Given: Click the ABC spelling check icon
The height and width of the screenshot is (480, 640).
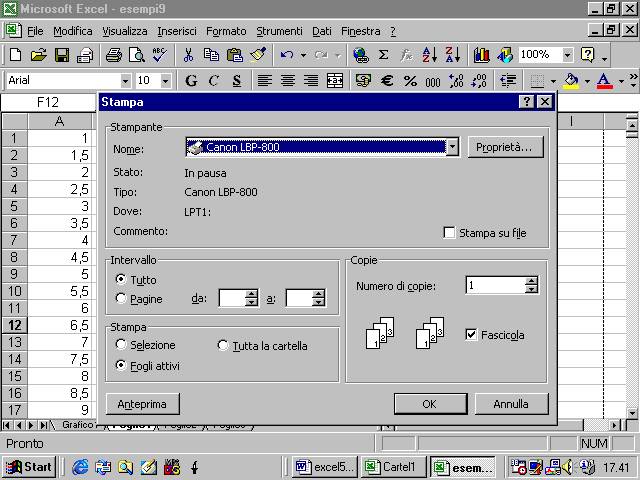Looking at the screenshot, I should coord(159,55).
